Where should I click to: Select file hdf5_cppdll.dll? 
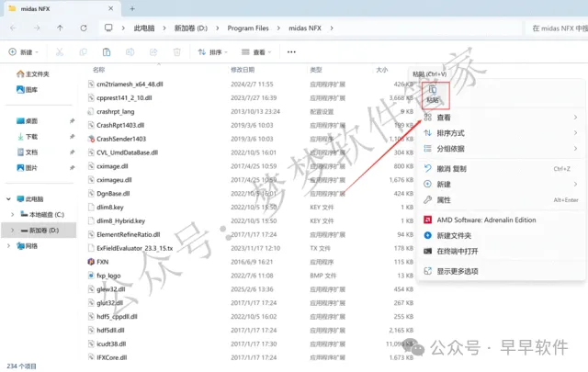pos(117,317)
